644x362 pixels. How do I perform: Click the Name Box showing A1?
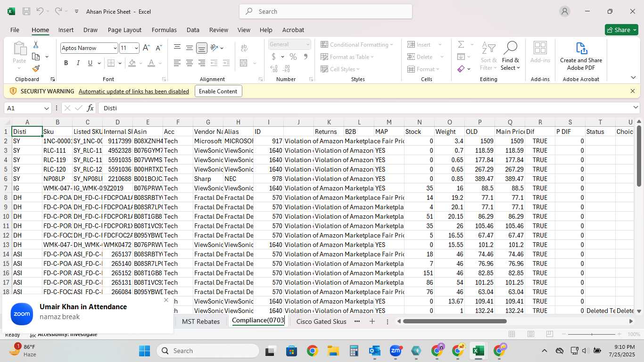coord(27,108)
